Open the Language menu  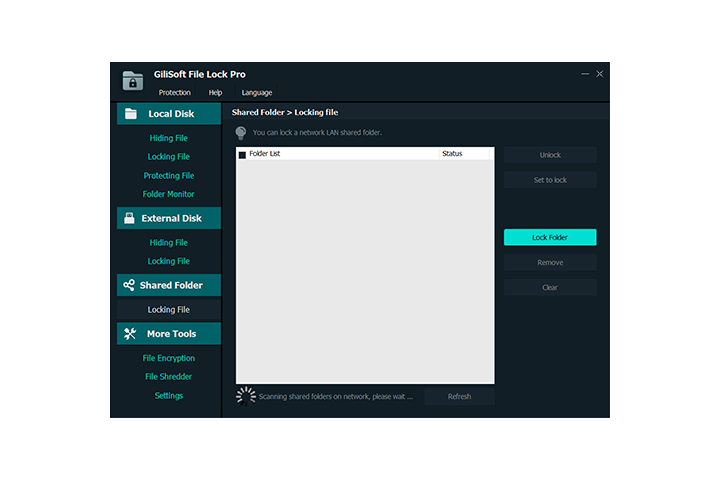(257, 92)
